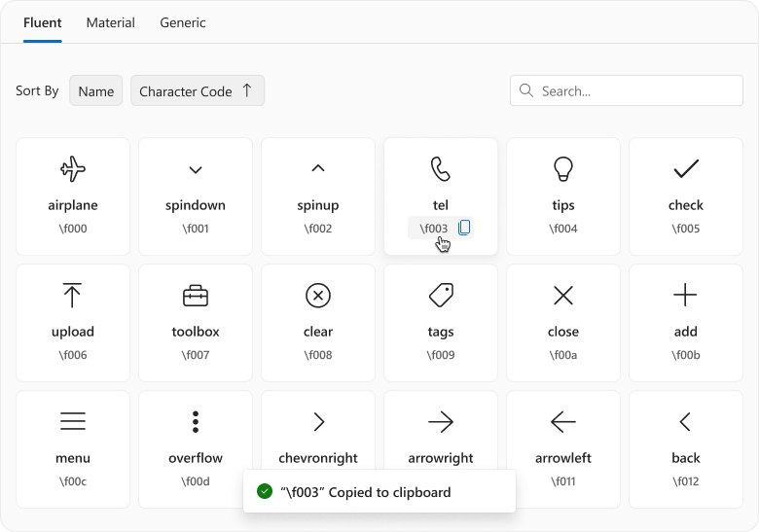Click the spinup chevron icon
Viewport: 759px width, 532px height.
point(318,168)
